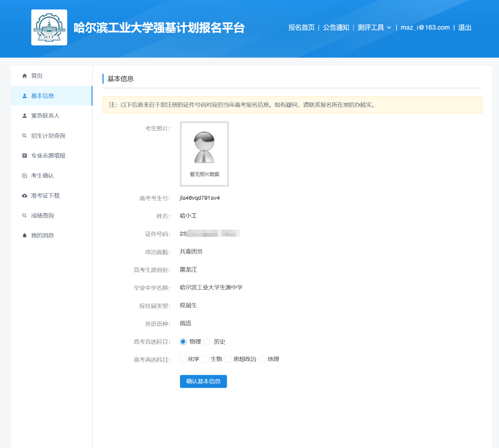Click the 退出 logout link
The width and height of the screenshot is (499, 448).
point(464,27)
